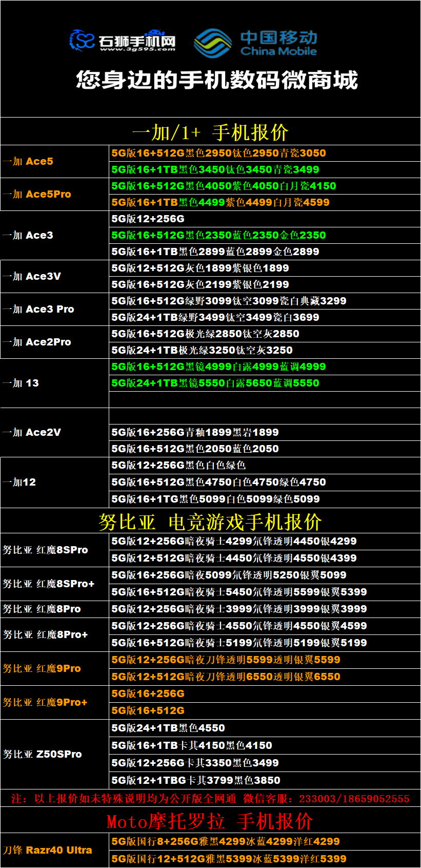The height and width of the screenshot is (868, 421).
Task: Click 红魔8SPro+ 16+256G 暗夜5099 row
Action: pos(265,575)
